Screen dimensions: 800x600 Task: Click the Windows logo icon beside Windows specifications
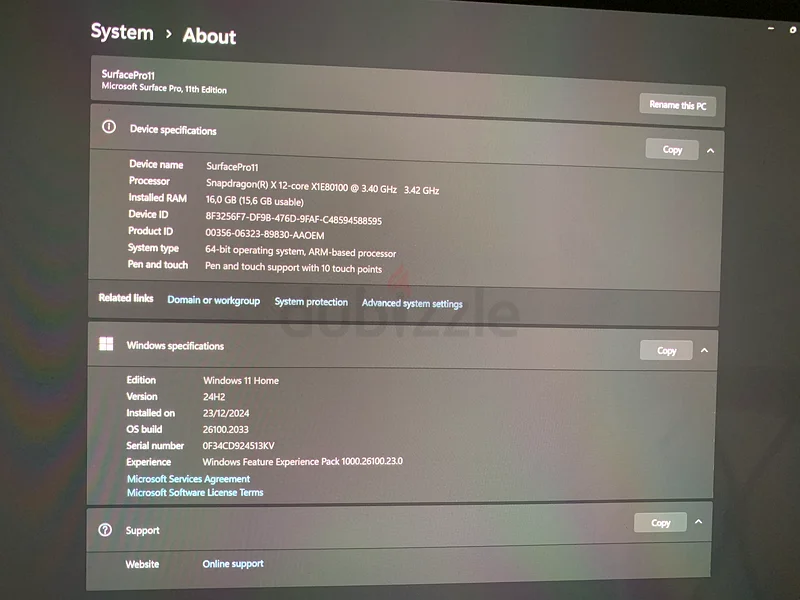point(106,344)
